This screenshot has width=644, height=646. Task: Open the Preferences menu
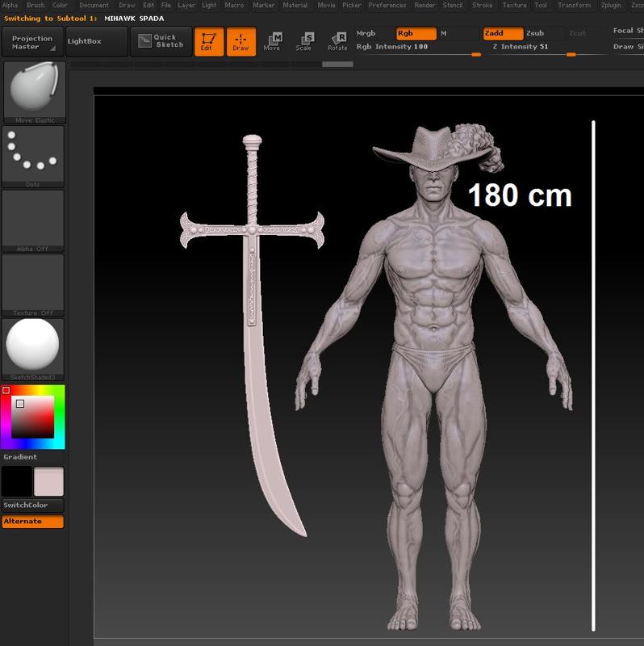387,5
